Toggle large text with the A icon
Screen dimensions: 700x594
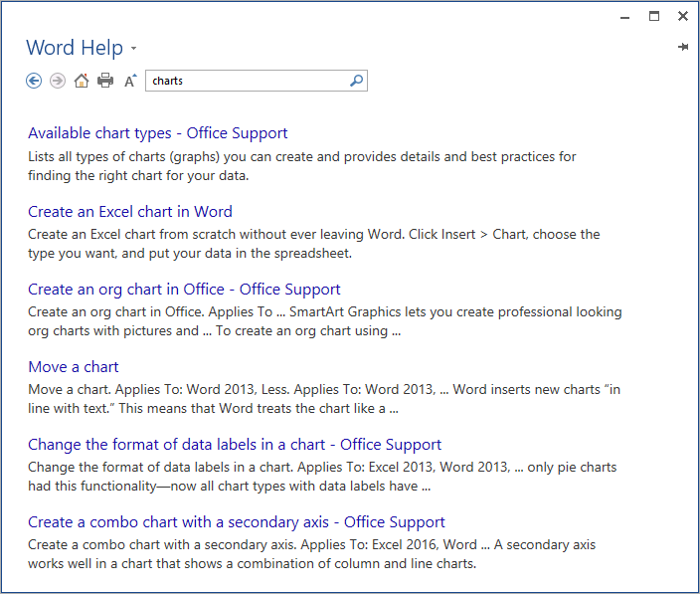tap(130, 81)
